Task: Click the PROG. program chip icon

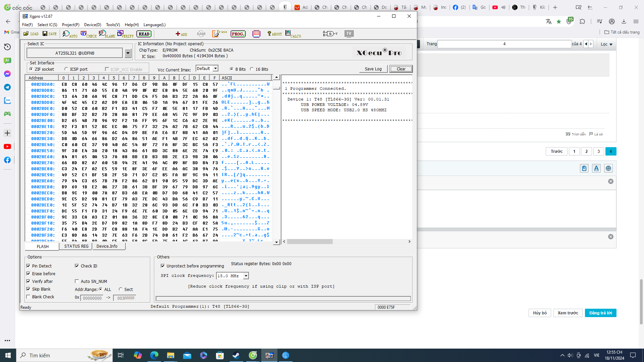Action: (238, 34)
